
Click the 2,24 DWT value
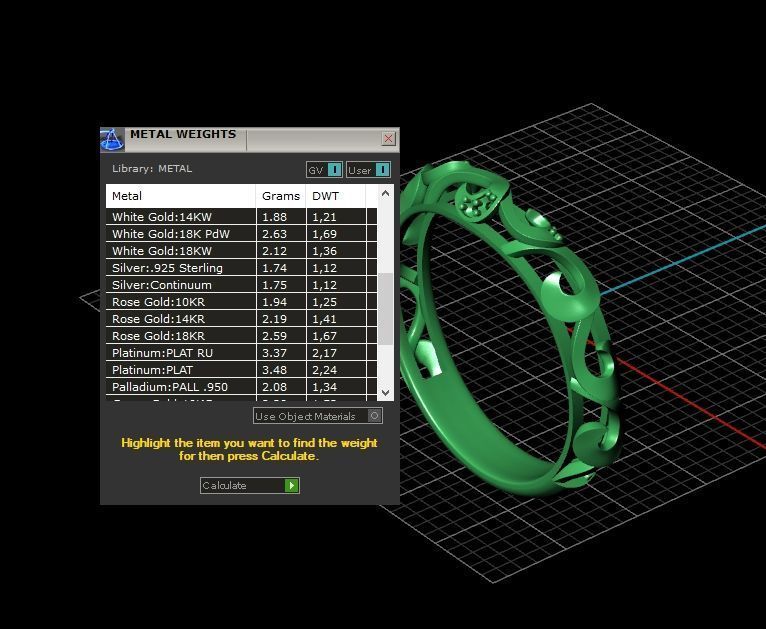coord(324,370)
